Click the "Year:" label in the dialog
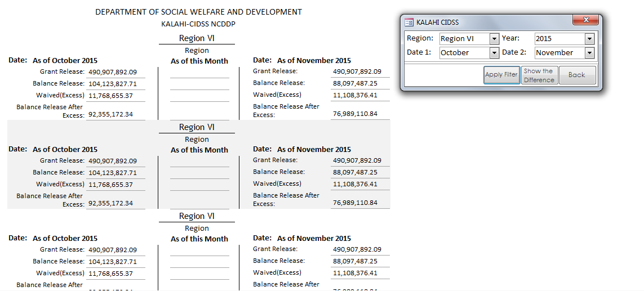The height and width of the screenshot is (291, 644). 510,38
